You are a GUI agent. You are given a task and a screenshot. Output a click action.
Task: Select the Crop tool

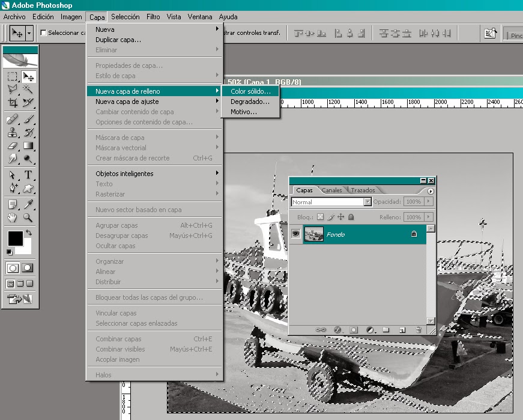click(13, 102)
